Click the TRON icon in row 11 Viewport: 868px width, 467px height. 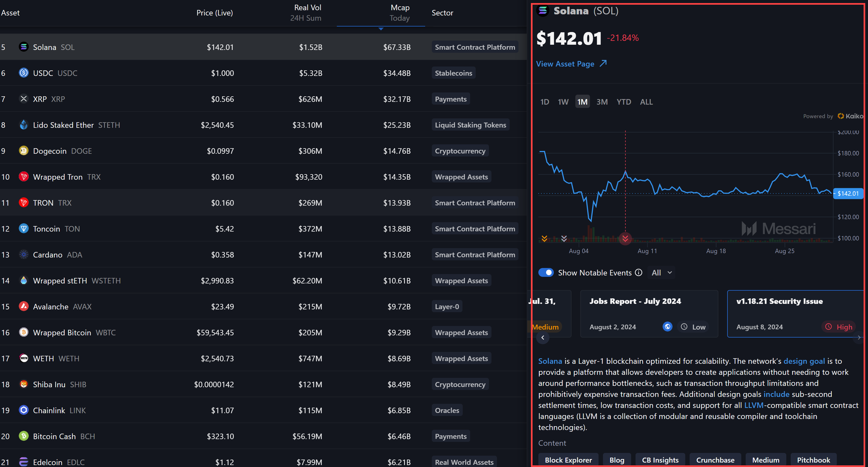coord(23,203)
